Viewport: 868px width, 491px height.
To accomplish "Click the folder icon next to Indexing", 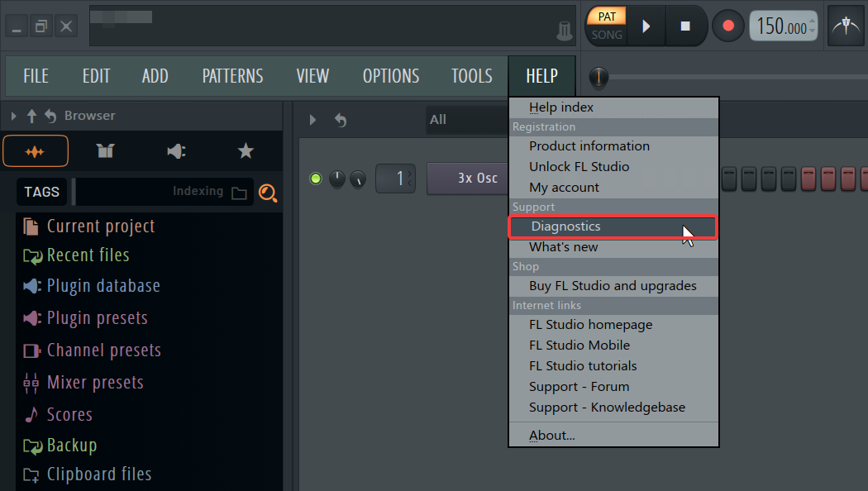I will 239,192.
